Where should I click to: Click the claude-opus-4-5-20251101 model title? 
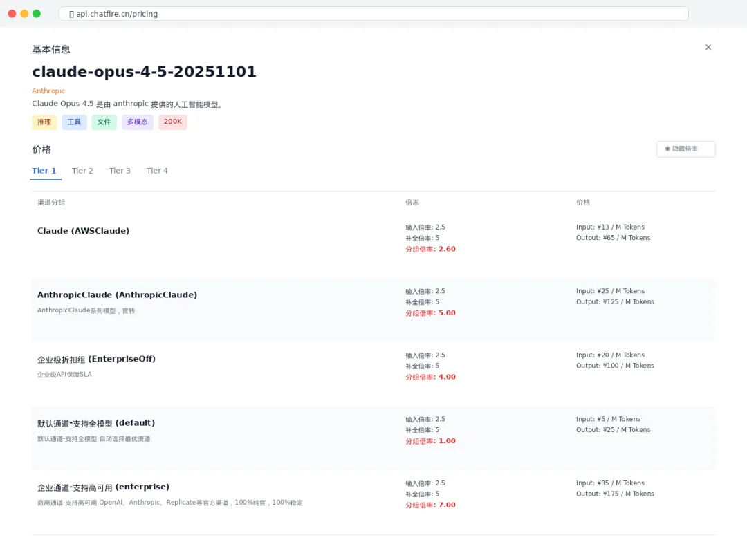coord(144,72)
